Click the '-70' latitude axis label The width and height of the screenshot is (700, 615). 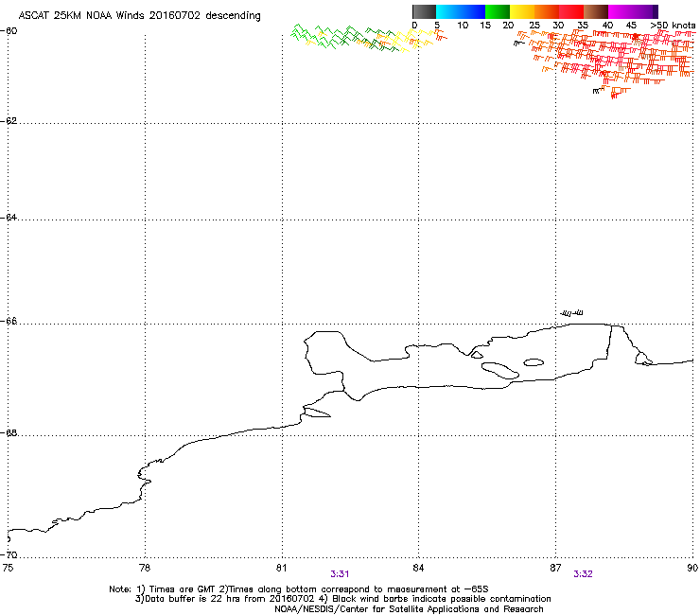pos(9,554)
